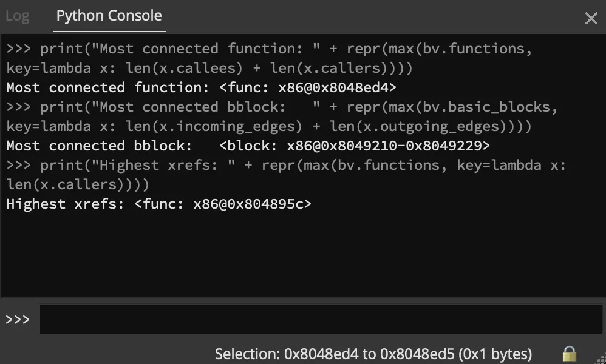606x364 pixels.
Task: Focus the Python console input field
Action: [321, 319]
